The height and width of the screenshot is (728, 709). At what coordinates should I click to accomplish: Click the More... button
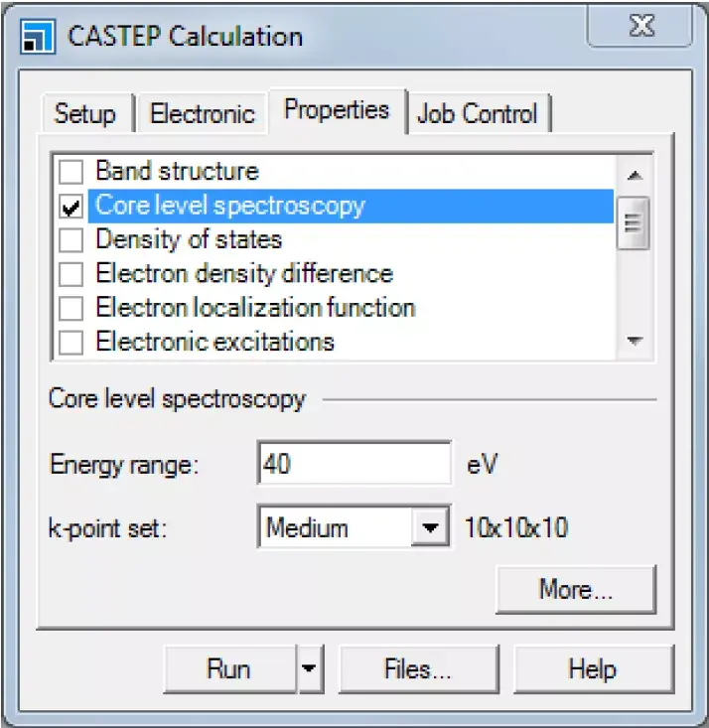(576, 590)
